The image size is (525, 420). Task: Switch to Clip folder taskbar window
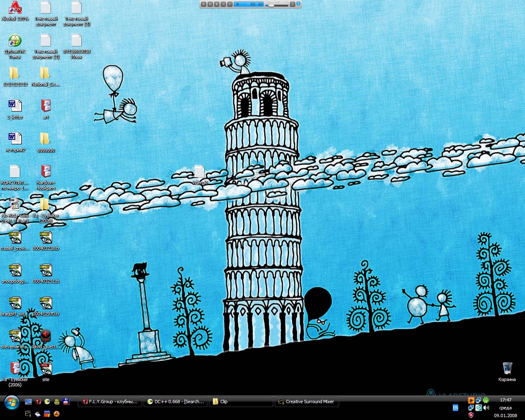tap(241, 402)
